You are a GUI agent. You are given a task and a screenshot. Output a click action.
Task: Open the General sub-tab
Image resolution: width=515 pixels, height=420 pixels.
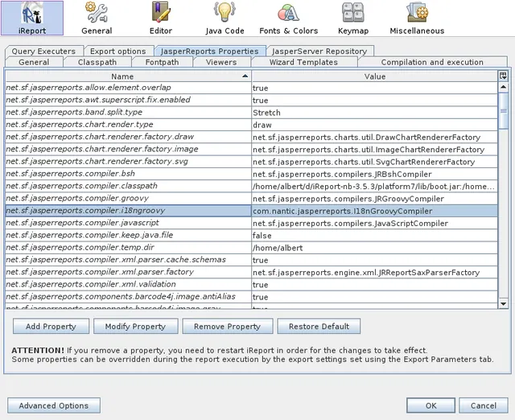point(34,62)
